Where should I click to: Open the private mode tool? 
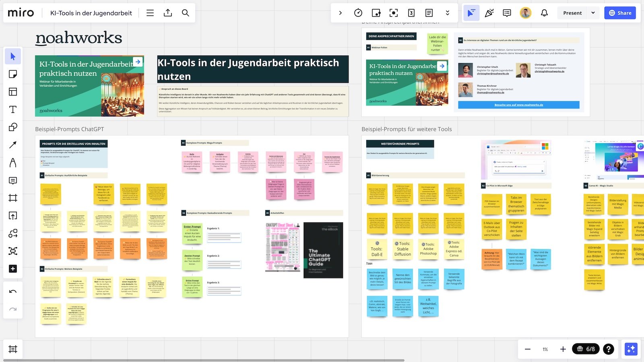394,13
